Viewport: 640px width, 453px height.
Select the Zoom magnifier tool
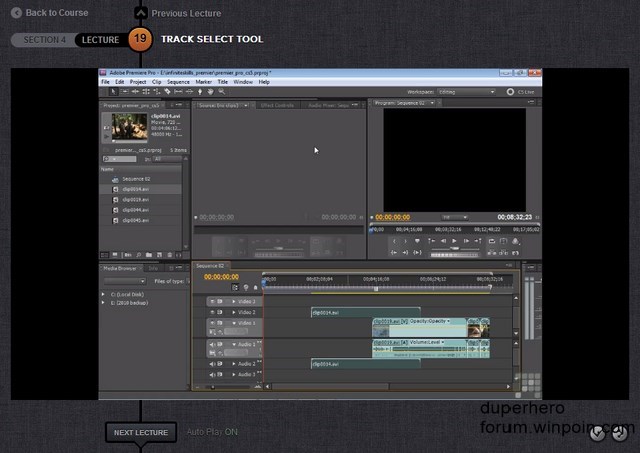[x=222, y=92]
